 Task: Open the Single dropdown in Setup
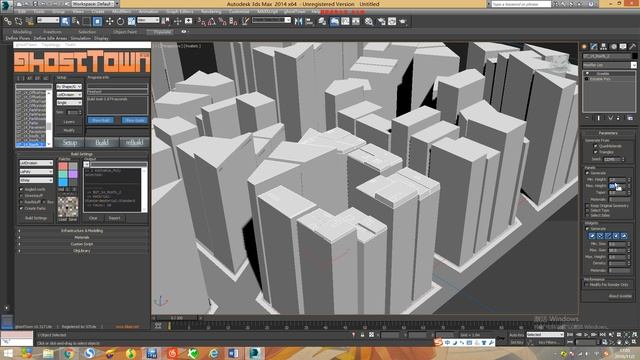tap(69, 102)
